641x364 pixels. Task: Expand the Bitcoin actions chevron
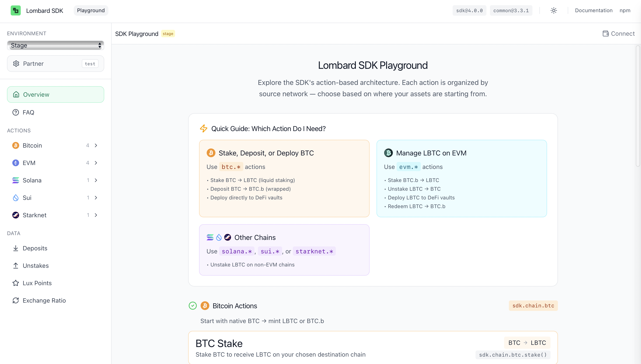[x=96, y=145]
